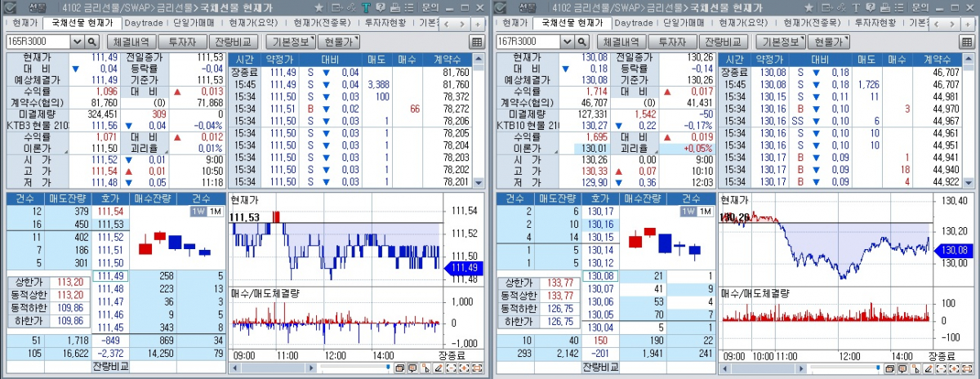Viewport: 980px width, 379px height.
Task: Expand the 현물가 dropdown button in left window
Action: pyautogui.click(x=338, y=41)
